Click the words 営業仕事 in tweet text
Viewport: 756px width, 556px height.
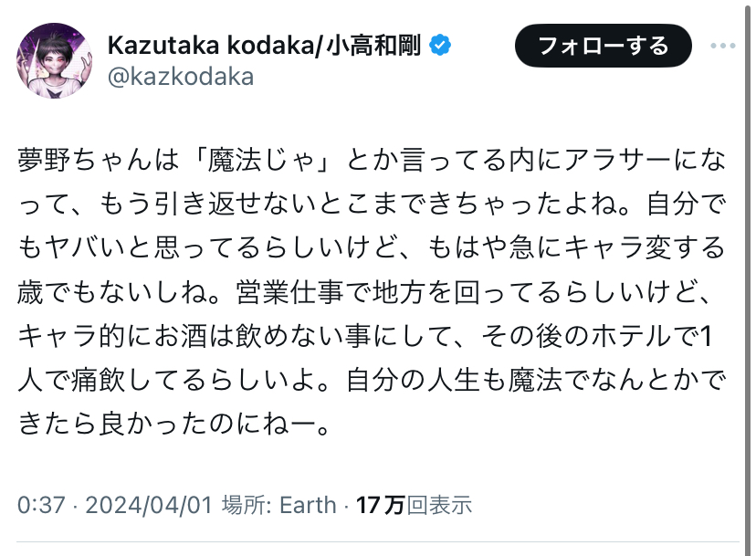[289, 292]
